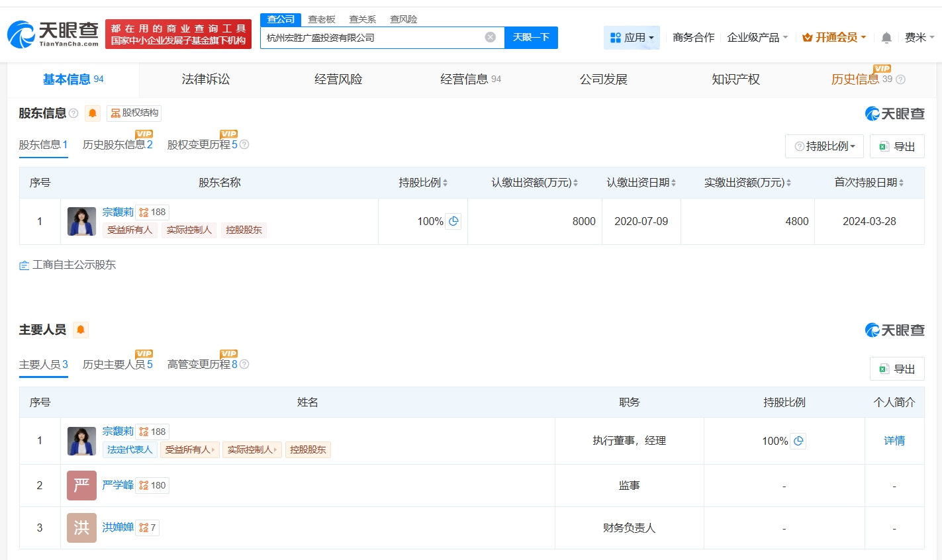This screenshot has width=942, height=560.
Task: Open the 知识产权 tab
Action: (735, 79)
